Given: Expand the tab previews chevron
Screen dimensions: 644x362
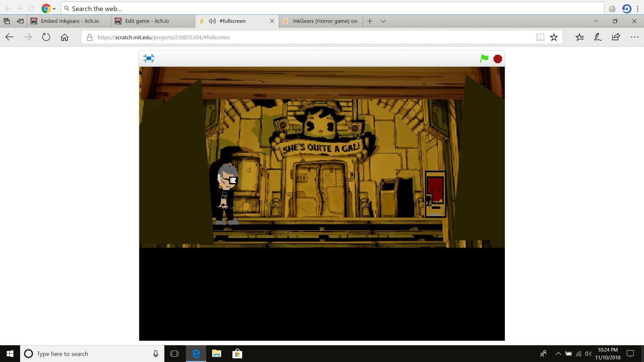Looking at the screenshot, I should [x=383, y=21].
